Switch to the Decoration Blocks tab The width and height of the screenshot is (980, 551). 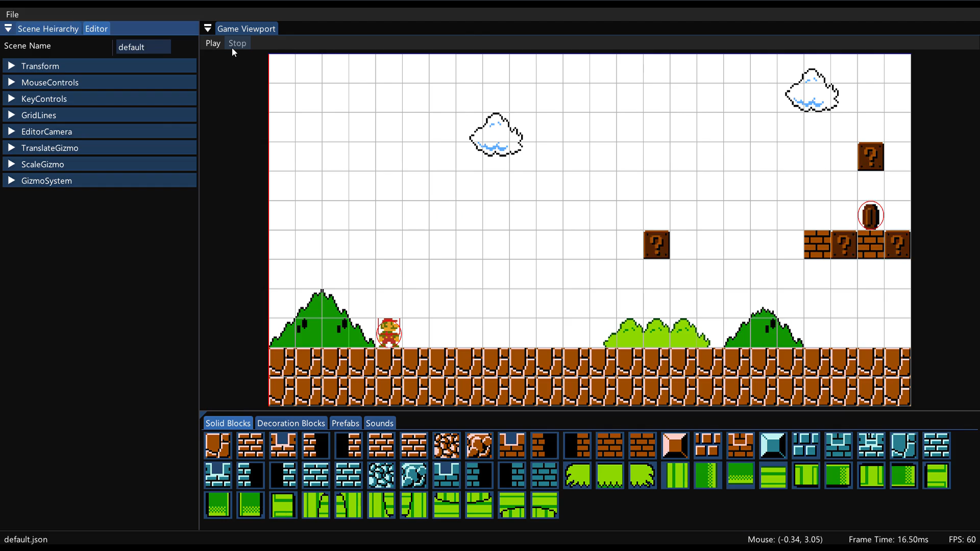pos(291,423)
